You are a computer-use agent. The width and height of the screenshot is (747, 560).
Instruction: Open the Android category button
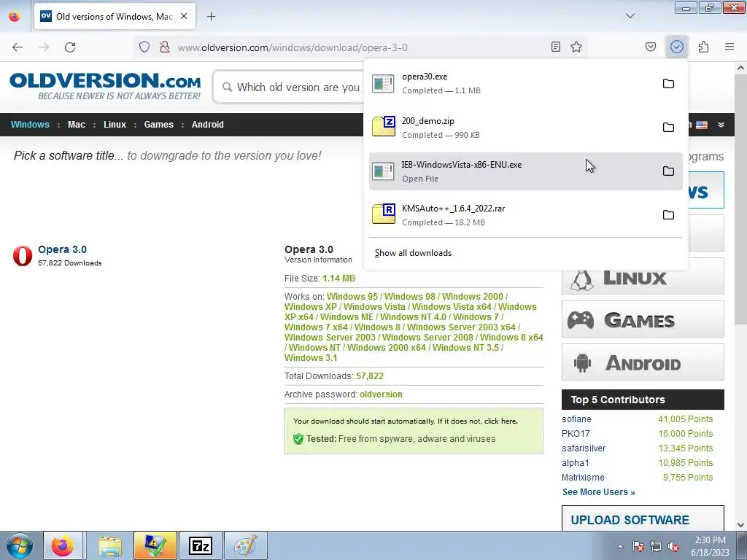tap(643, 362)
